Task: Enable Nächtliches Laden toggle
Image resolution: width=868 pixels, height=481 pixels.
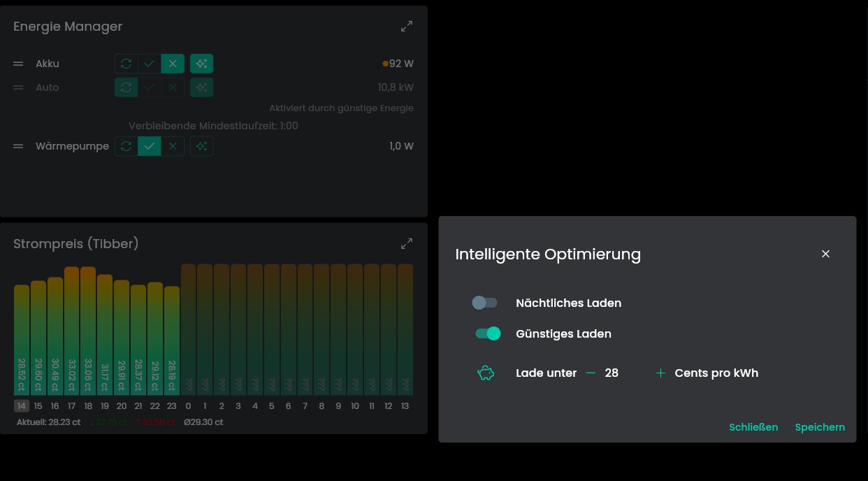Action: 485,303
